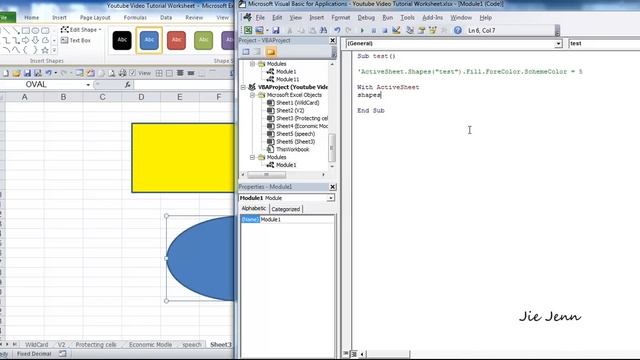Click Print icon in Excel quick toolbar
This screenshot has height=360, width=640.
pos(122,73)
